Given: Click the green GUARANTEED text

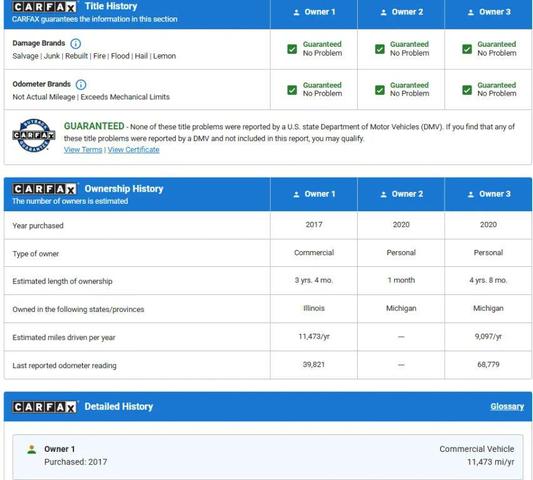Looking at the screenshot, I should 94,126.
